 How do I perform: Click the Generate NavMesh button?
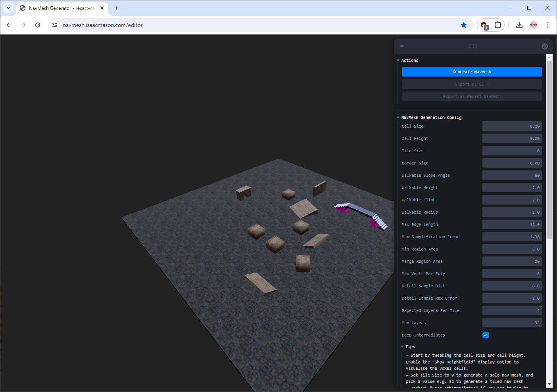(472, 72)
